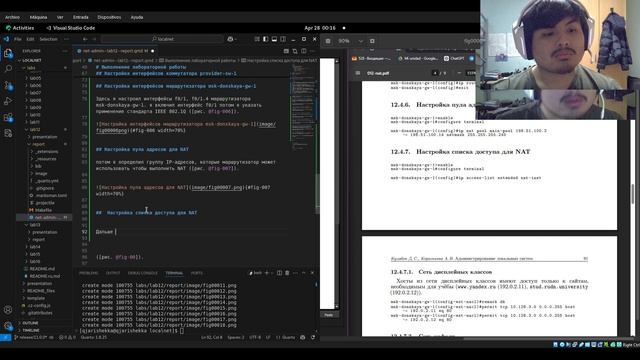This screenshot has width=640, height=360.
Task: Open Explorer more actions ellipsis
Action: [x=64, y=51]
